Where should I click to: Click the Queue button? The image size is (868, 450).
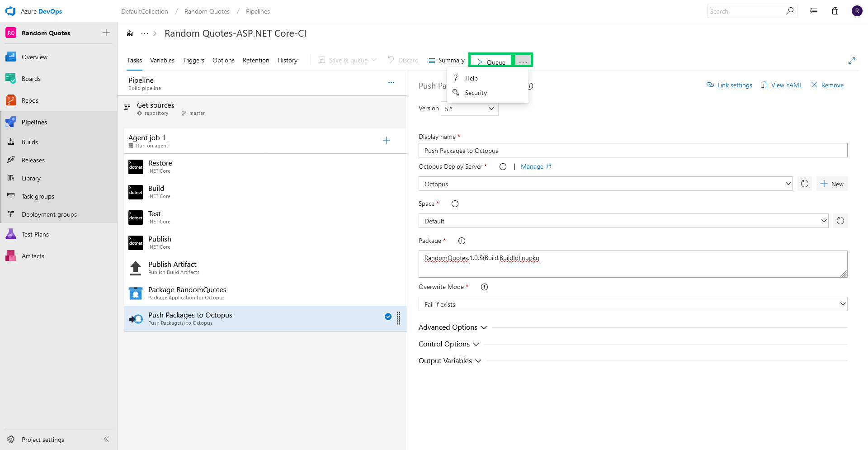[x=491, y=61]
